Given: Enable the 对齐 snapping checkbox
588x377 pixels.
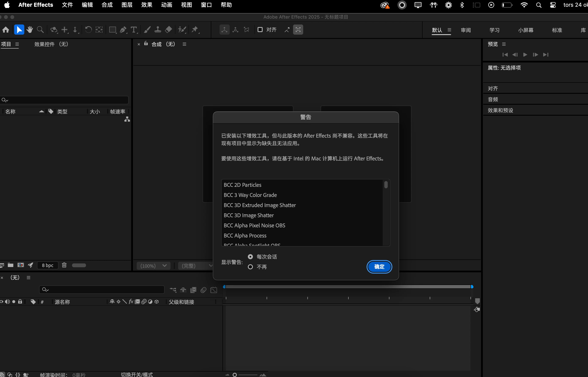Looking at the screenshot, I should (260, 30).
